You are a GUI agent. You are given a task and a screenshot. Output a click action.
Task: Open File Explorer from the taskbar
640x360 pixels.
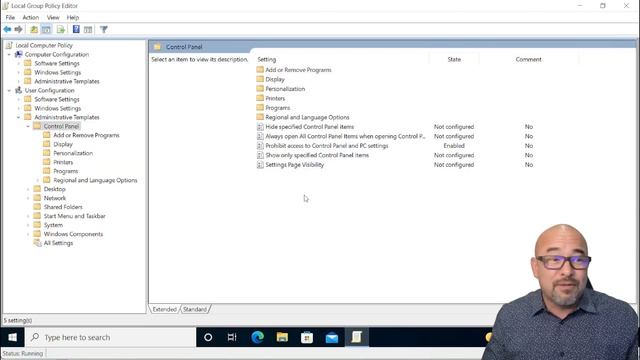(x=282, y=337)
